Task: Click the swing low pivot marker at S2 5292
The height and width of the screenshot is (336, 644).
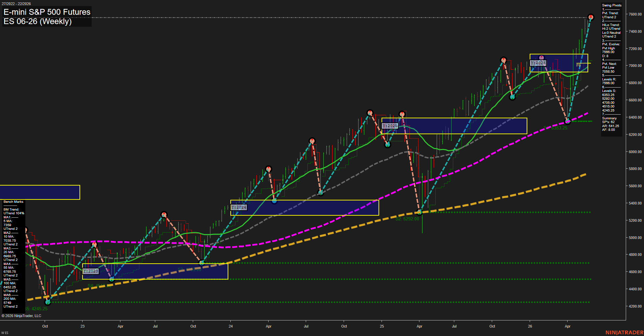Action: pos(420,212)
